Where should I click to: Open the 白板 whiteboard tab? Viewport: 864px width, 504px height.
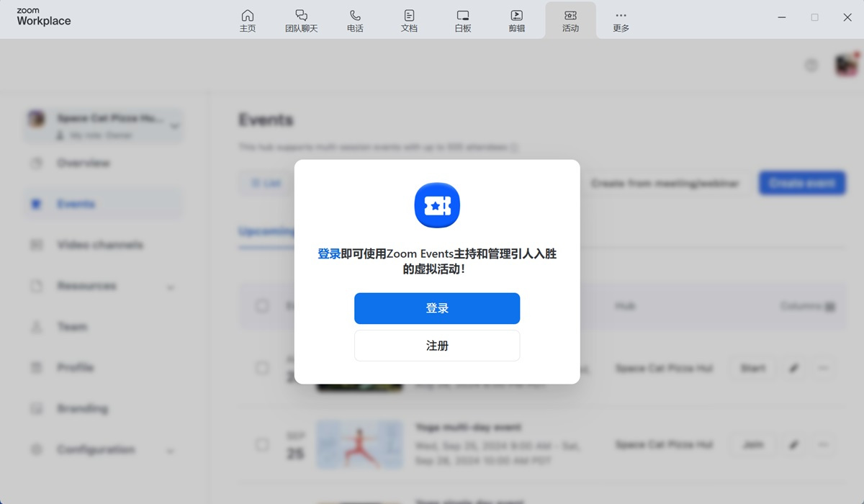pos(463,20)
